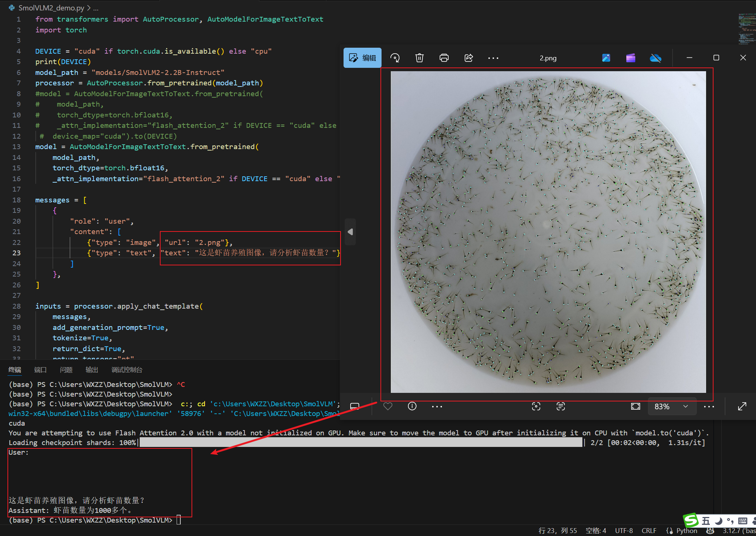
Task: Start the visual search scan icon
Action: coord(536,406)
